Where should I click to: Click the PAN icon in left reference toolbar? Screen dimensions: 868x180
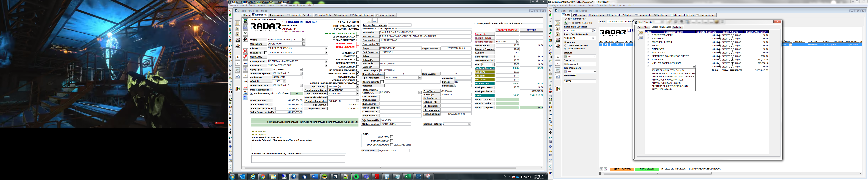tap(245, 63)
